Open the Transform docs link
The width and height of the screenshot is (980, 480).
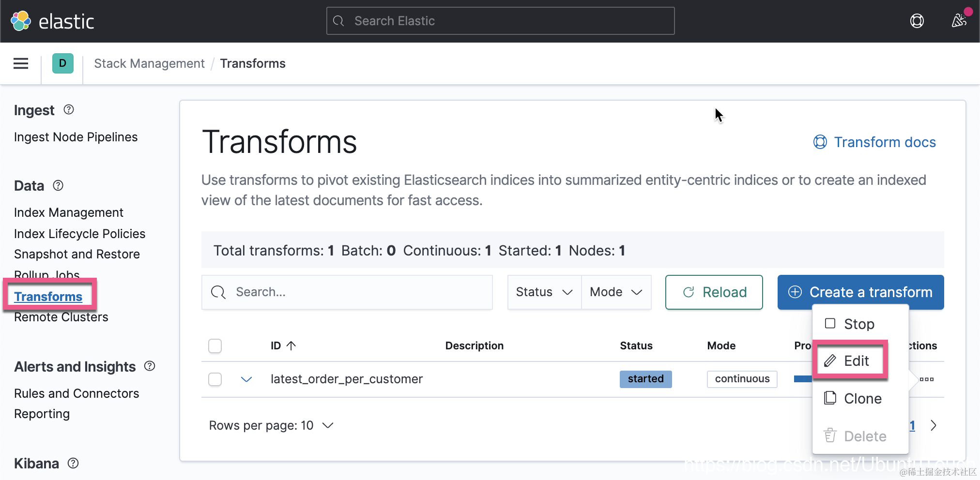pos(874,142)
